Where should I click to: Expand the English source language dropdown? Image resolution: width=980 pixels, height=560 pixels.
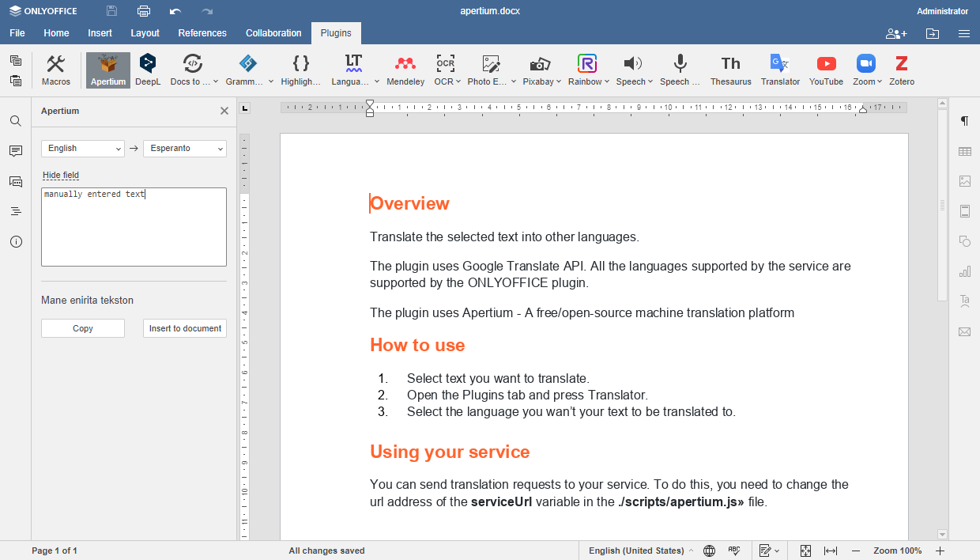pos(83,148)
